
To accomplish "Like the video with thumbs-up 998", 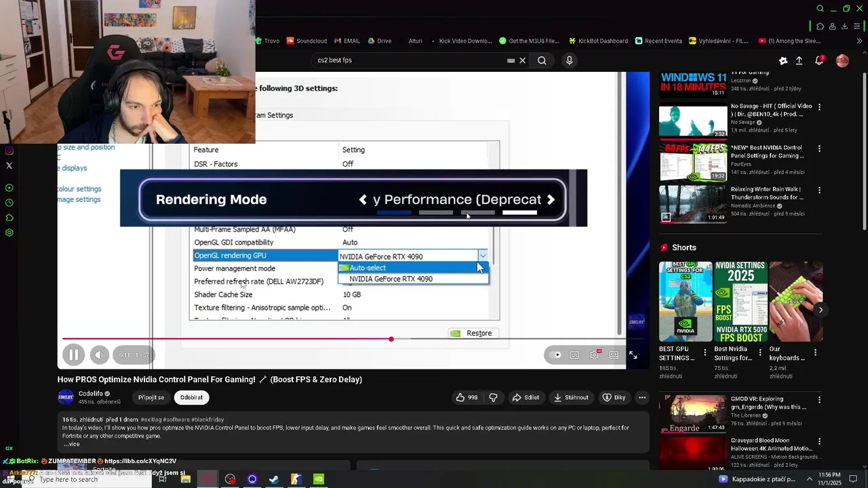I will 467,398.
